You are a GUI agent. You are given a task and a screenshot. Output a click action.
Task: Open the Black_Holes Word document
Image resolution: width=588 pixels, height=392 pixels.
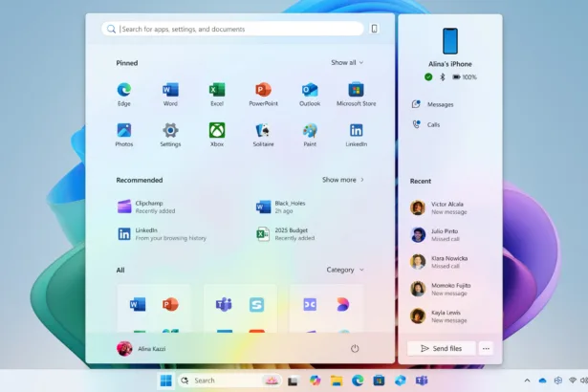pyautogui.click(x=281, y=207)
